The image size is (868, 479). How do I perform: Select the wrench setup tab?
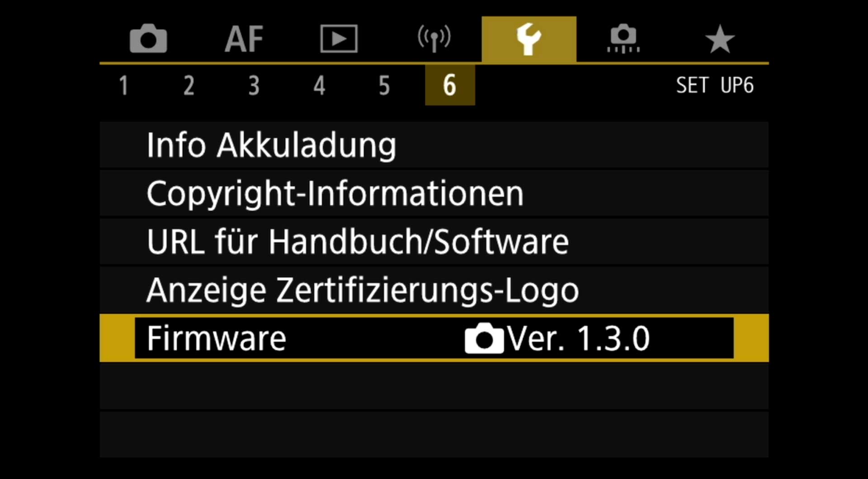[x=529, y=40]
